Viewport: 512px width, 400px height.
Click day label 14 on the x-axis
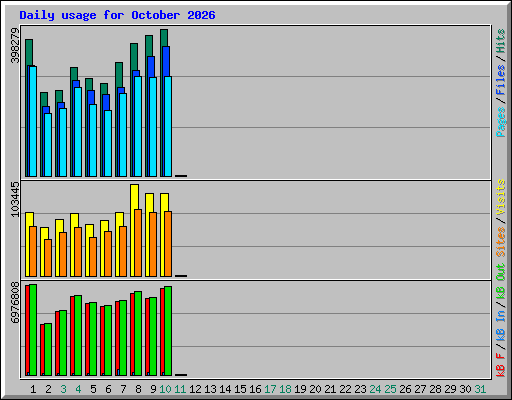click(225, 389)
